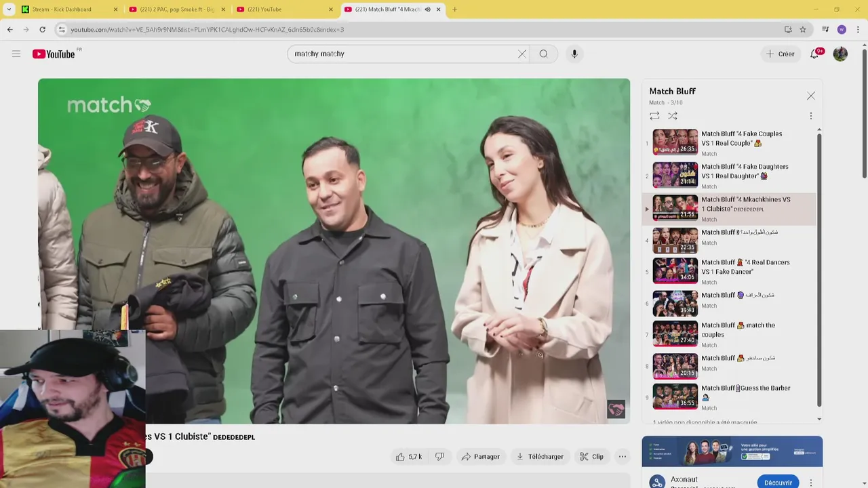868x488 pixels.
Task: Open the tab search dropdown arrow
Action: click(x=9, y=9)
